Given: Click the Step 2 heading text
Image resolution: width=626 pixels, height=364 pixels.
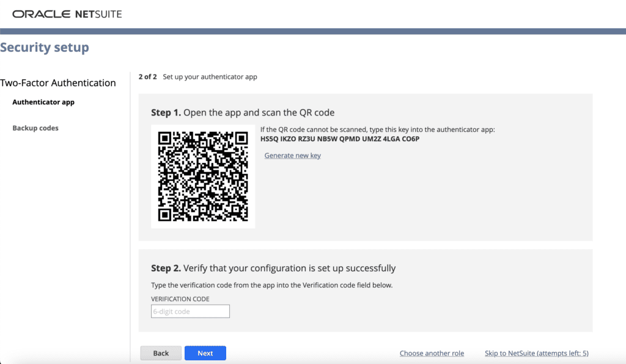Looking at the screenshot, I should [272, 268].
